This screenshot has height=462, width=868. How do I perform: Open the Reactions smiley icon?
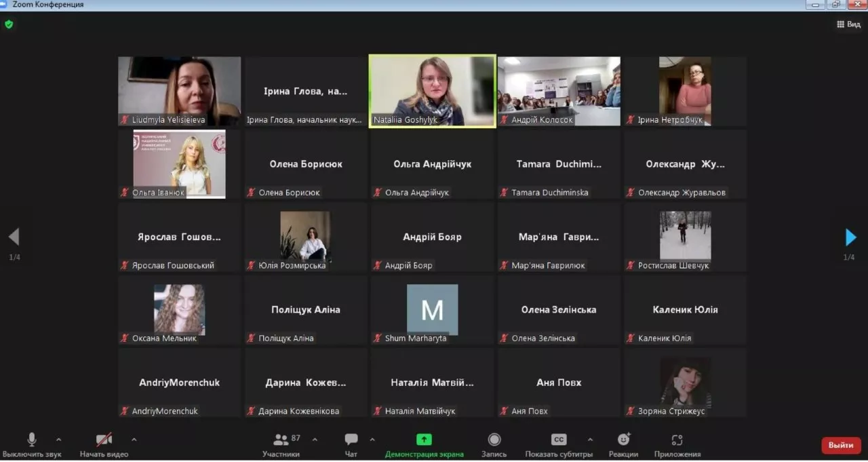pos(623,440)
